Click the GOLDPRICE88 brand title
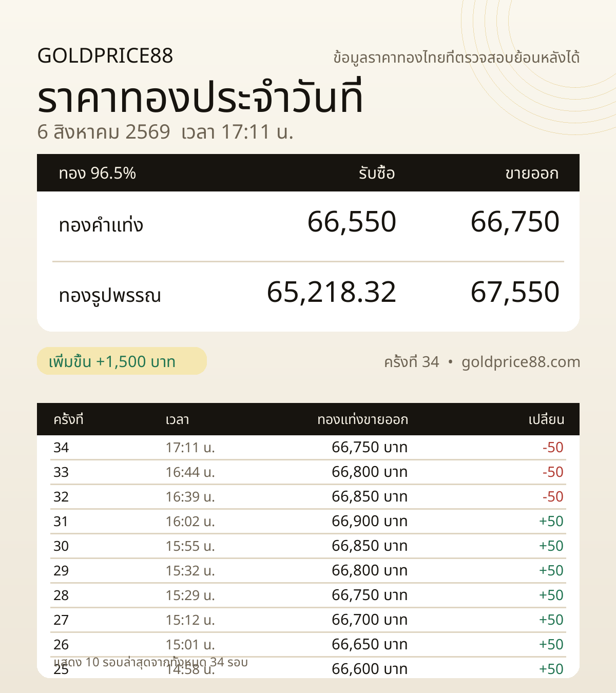Viewport: 616px width, 693px height. point(105,55)
